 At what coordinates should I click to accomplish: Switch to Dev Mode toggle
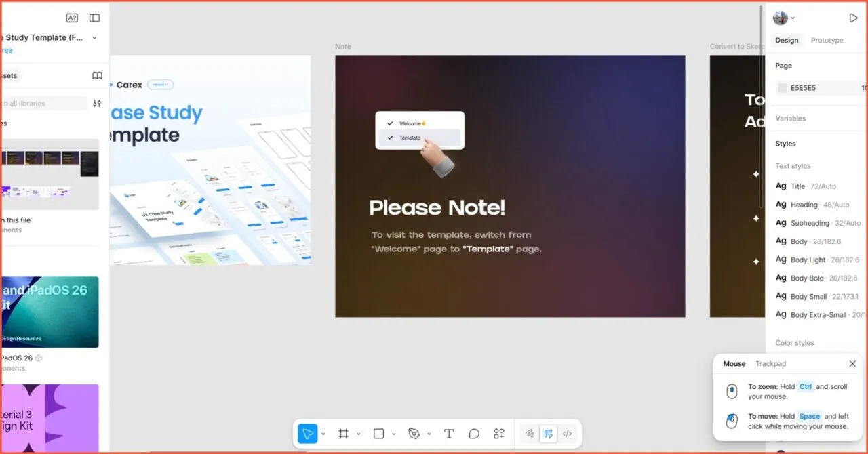568,433
